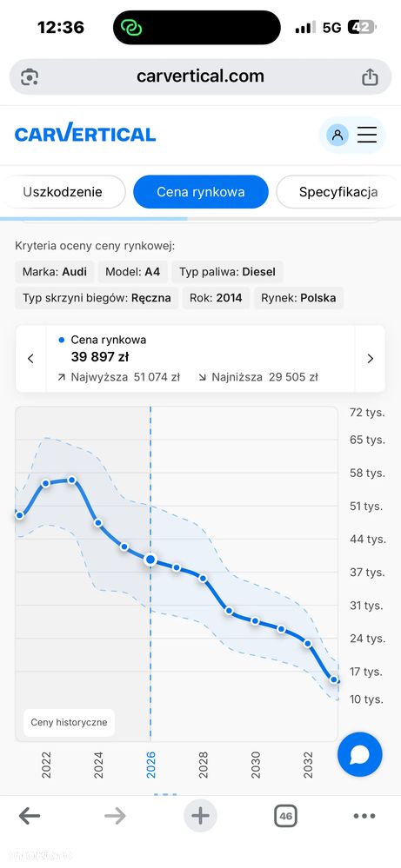Go to the next price card with the right chevron

(x=370, y=359)
